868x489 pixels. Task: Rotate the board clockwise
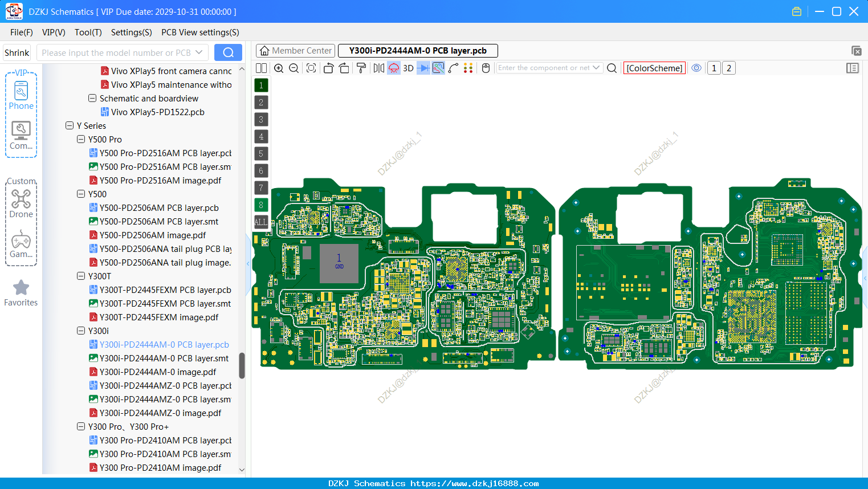coord(344,68)
